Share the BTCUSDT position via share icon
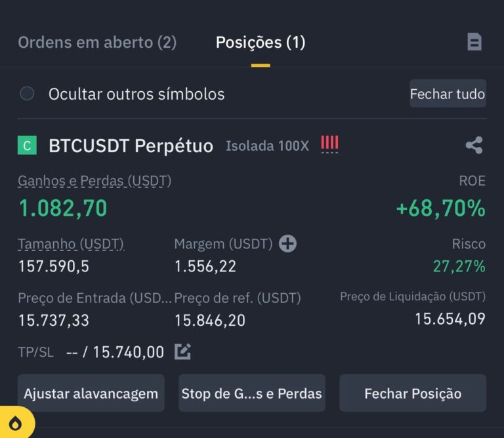 click(474, 145)
